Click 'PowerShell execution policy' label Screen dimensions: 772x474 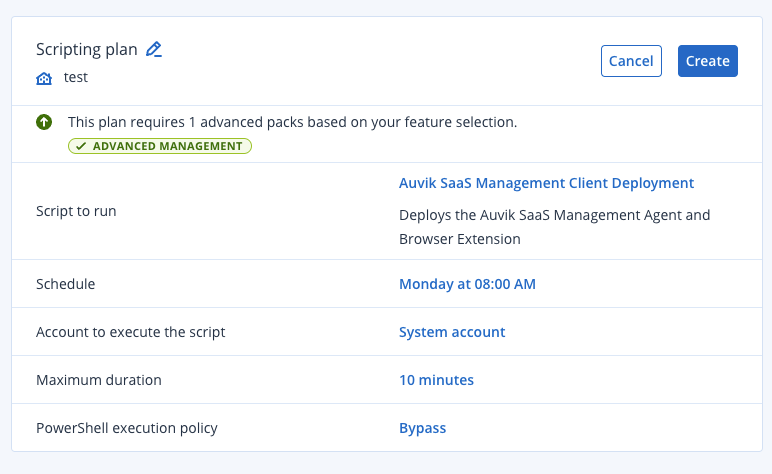(x=127, y=428)
